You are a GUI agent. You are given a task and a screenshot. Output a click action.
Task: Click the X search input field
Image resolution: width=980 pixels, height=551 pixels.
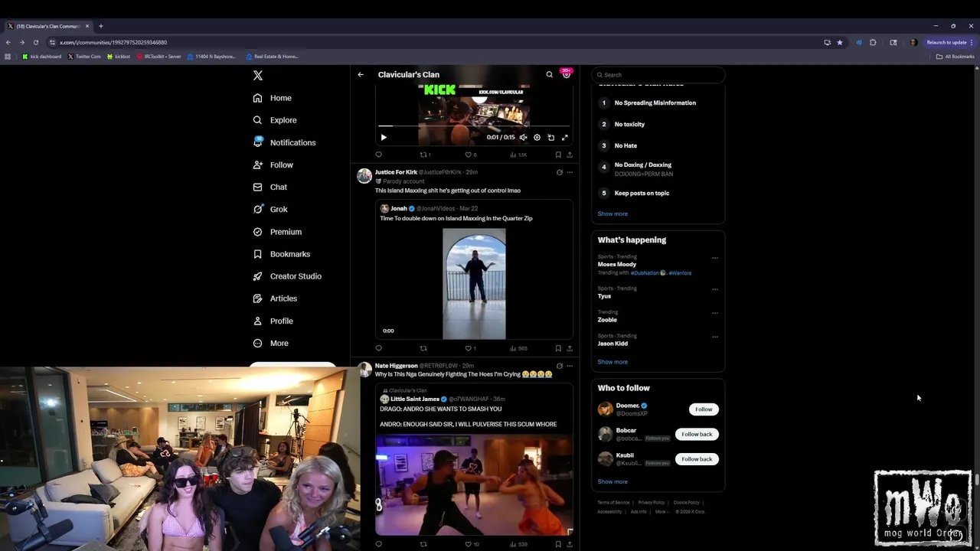[658, 75]
